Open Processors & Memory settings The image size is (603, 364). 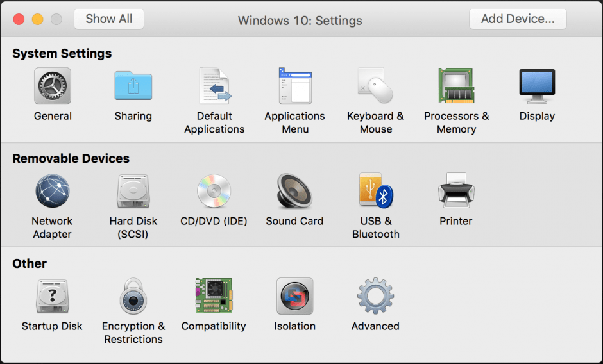click(456, 86)
